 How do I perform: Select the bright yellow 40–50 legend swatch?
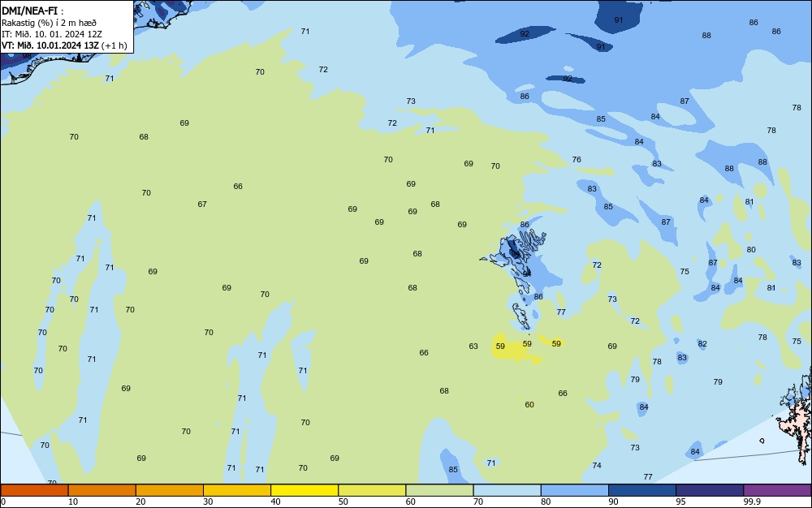pyautogui.click(x=304, y=490)
